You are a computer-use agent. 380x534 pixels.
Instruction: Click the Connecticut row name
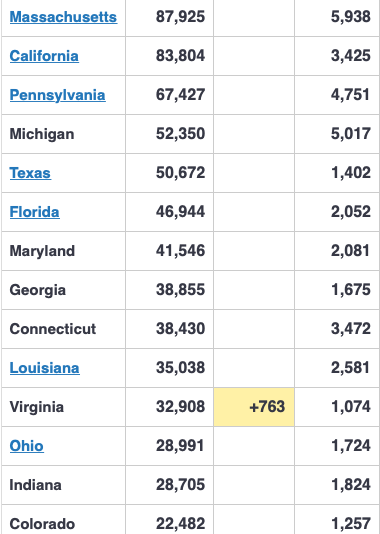[53, 329]
